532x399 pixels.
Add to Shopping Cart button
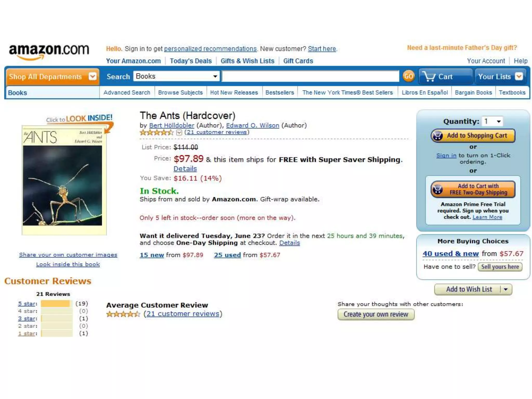(473, 136)
